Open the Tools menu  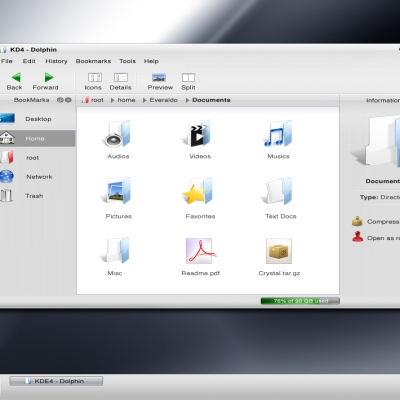coord(128,61)
